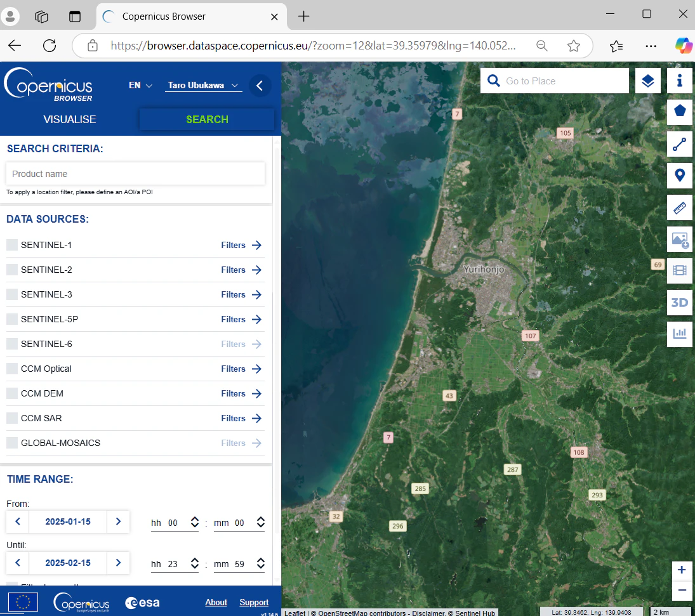The width and height of the screenshot is (695, 616).
Task: Enable the SENTINEL-1 checkbox
Action: pos(12,245)
